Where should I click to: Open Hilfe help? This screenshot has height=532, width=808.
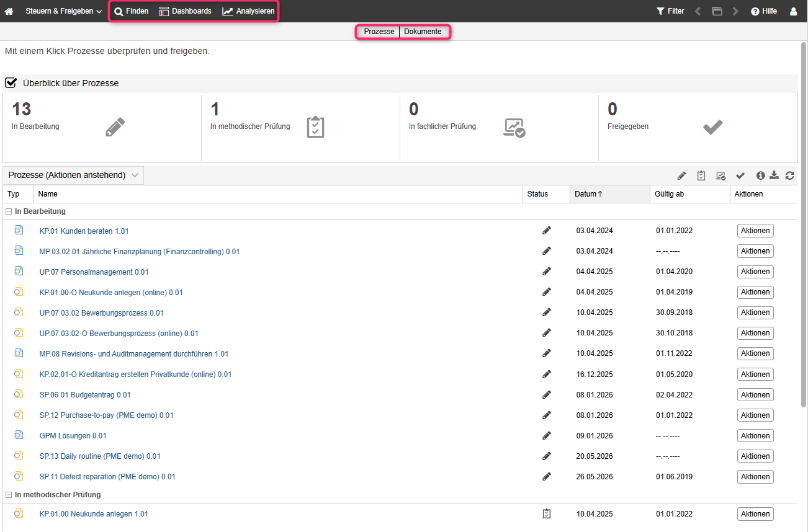click(x=763, y=11)
